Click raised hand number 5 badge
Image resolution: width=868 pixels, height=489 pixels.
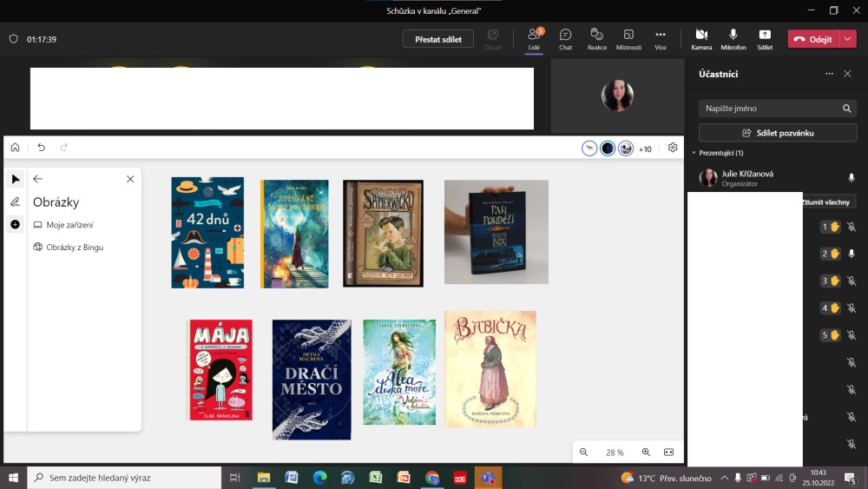(x=830, y=335)
